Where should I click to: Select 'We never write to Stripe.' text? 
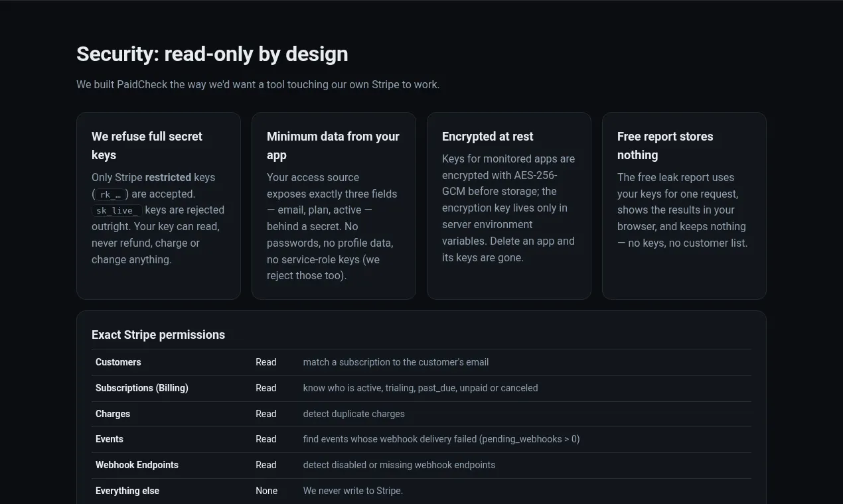click(x=353, y=491)
